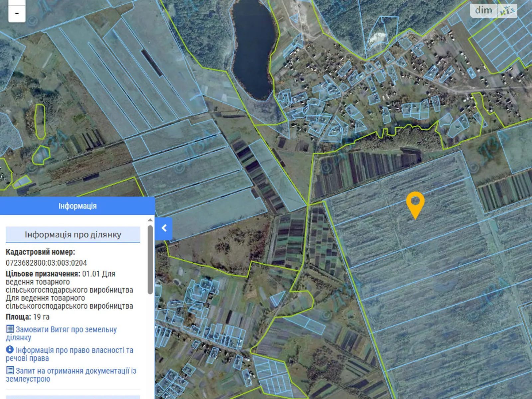Click the document icon beside Запит на отримання
Image resolution: width=532 pixels, height=399 pixels.
10,370
